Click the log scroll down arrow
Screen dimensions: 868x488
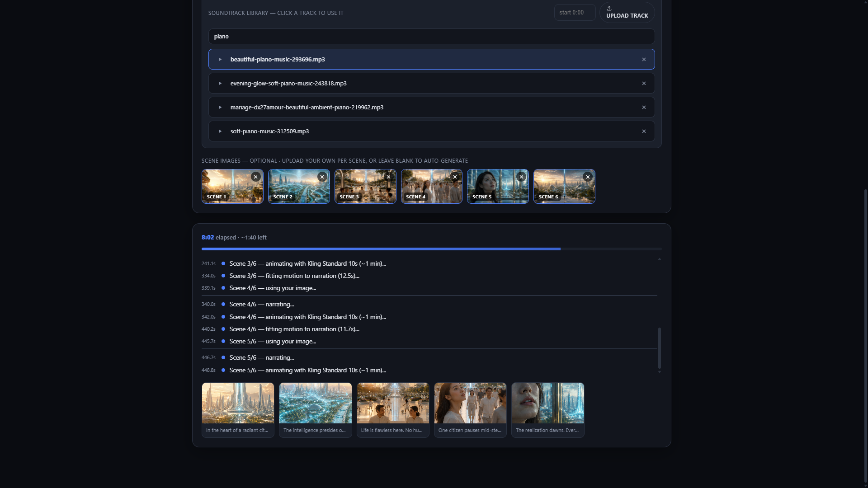pyautogui.click(x=659, y=372)
